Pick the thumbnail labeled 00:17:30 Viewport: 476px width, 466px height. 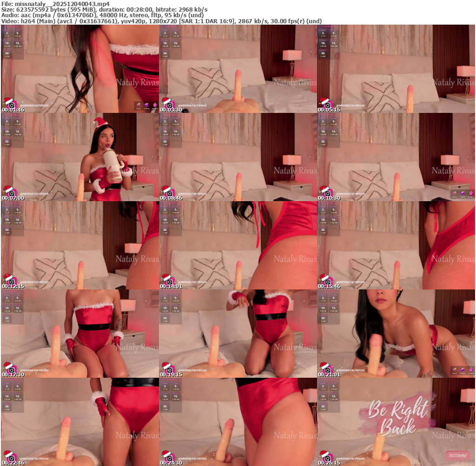[80, 334]
